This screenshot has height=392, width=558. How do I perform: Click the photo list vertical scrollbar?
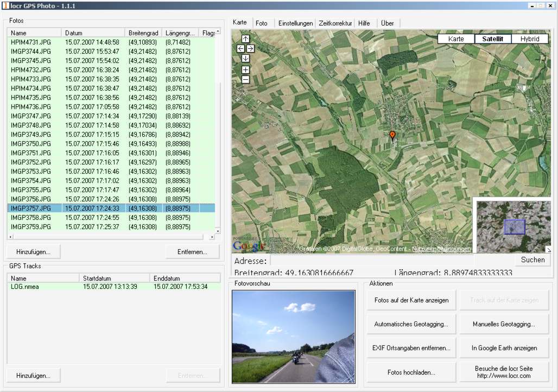[218, 136]
